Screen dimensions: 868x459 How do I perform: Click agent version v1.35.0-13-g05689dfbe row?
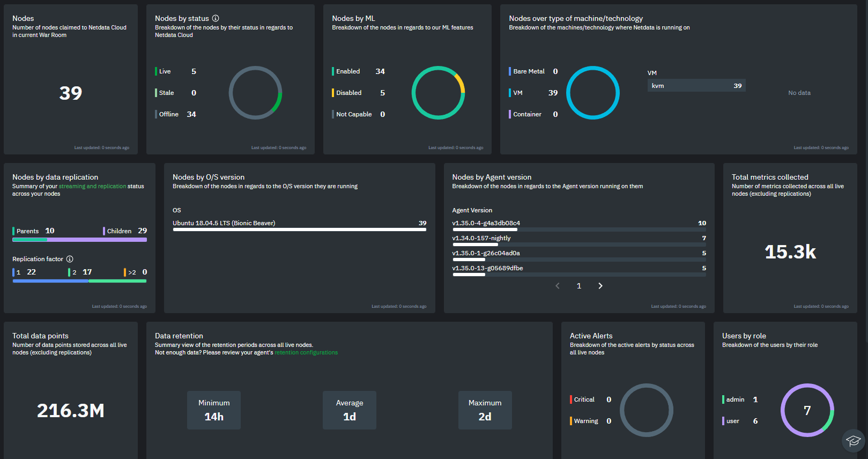click(x=579, y=270)
